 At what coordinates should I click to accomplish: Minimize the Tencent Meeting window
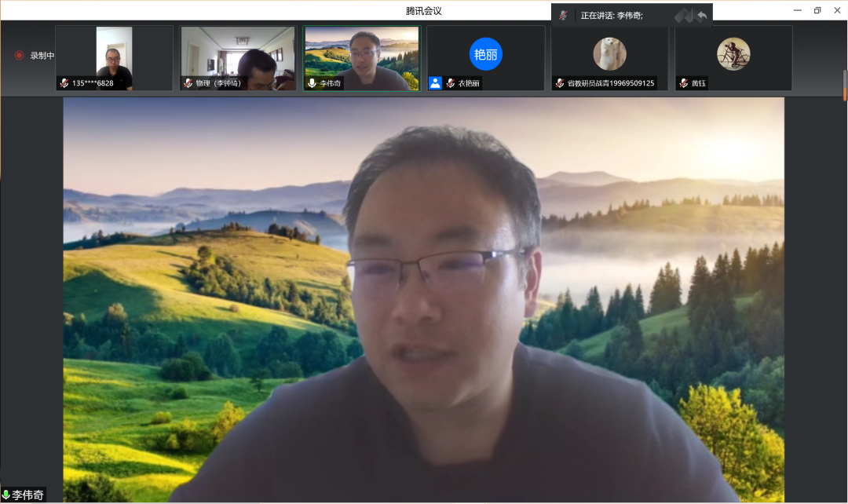click(x=798, y=10)
